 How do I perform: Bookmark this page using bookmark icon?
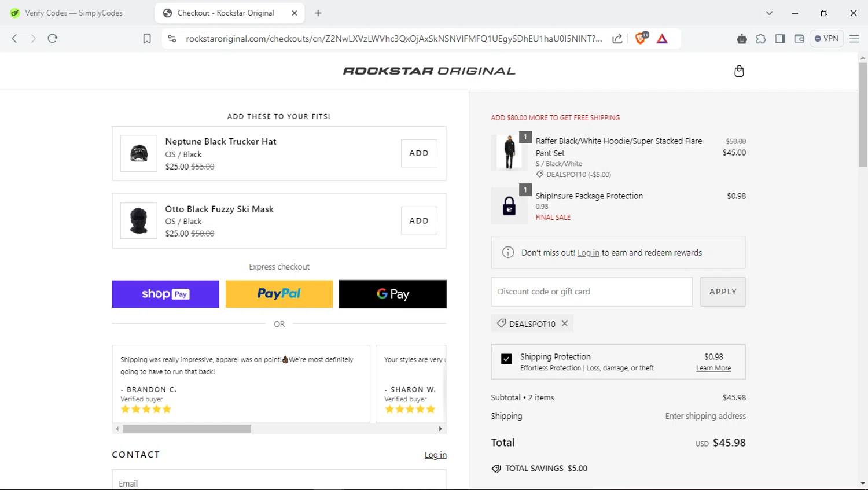[x=147, y=39]
